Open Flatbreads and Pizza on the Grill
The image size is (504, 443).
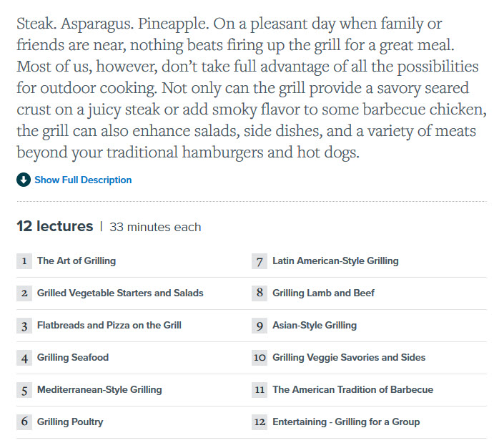pos(109,325)
